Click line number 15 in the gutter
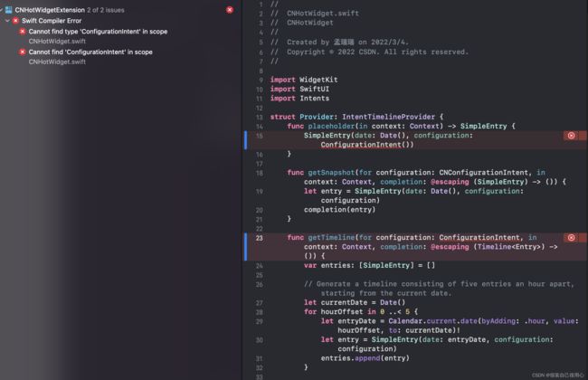This screenshot has height=380, width=588. (x=259, y=136)
